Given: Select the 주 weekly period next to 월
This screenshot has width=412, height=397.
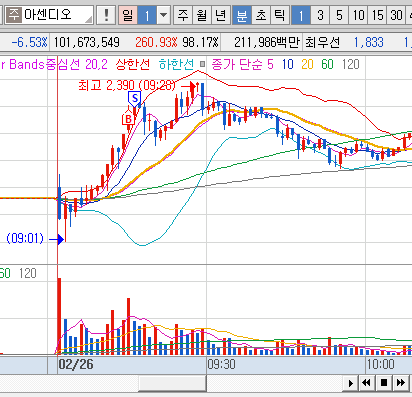Looking at the screenshot, I should (x=183, y=15).
